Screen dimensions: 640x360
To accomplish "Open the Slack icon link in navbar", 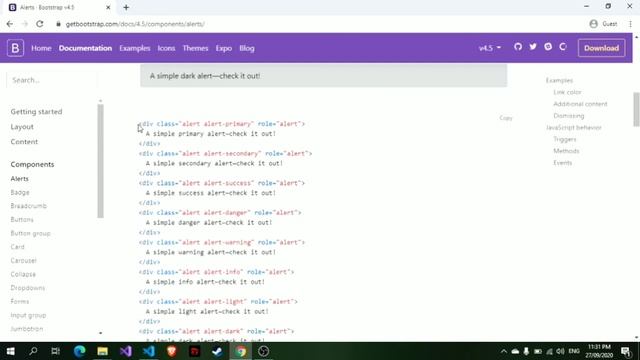I will [x=548, y=47].
